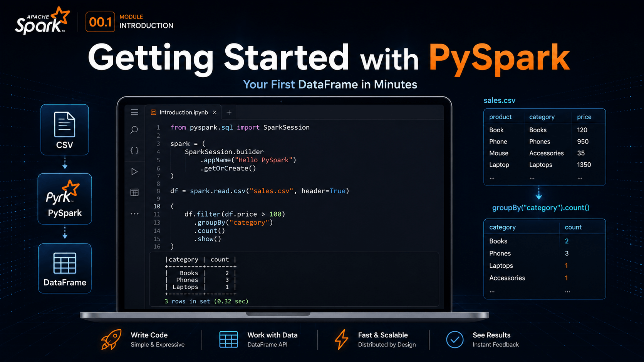The height and width of the screenshot is (362, 644).
Task: Click the line 1 import SparkSession code
Action: click(x=240, y=127)
